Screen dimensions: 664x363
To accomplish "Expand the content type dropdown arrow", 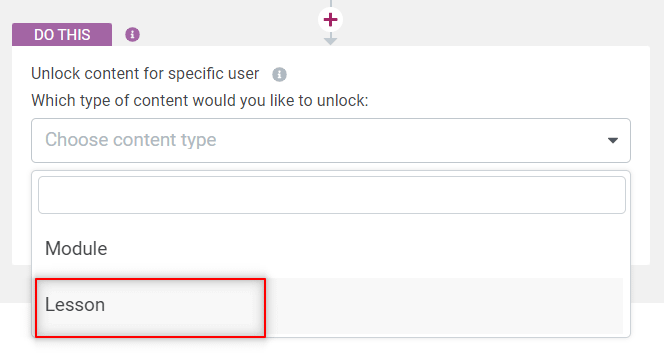I will (x=612, y=140).
